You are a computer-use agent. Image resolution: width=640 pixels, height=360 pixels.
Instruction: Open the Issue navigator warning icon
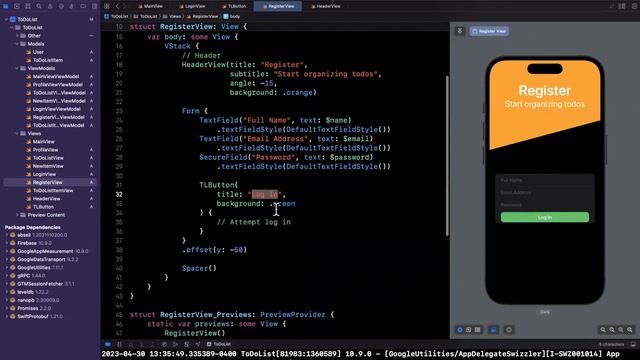coord(50,6)
